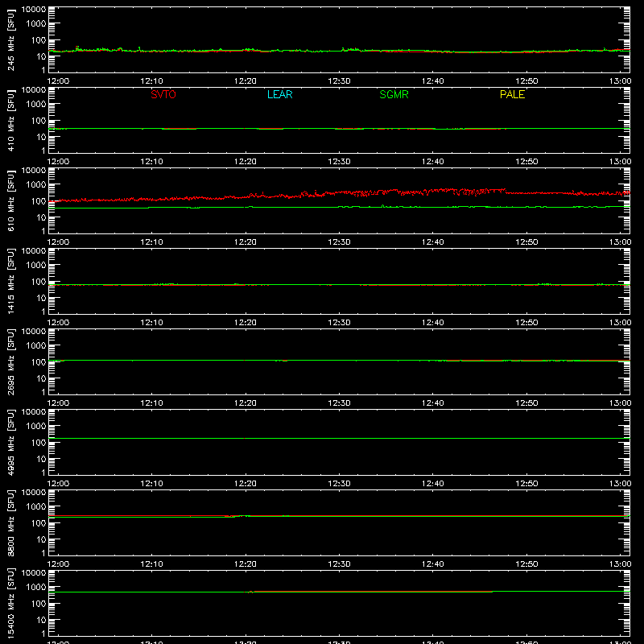Image resolution: width=644 pixels, height=644 pixels.
Task: Select the 2695 MHz [SFU] axis title
Action: pyautogui.click(x=10, y=361)
